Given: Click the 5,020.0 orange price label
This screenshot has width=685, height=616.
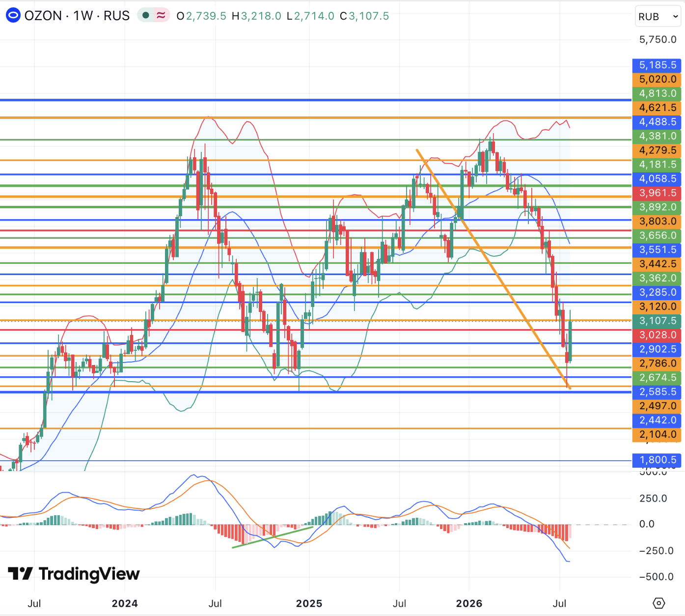Looking at the screenshot, I should (658, 79).
